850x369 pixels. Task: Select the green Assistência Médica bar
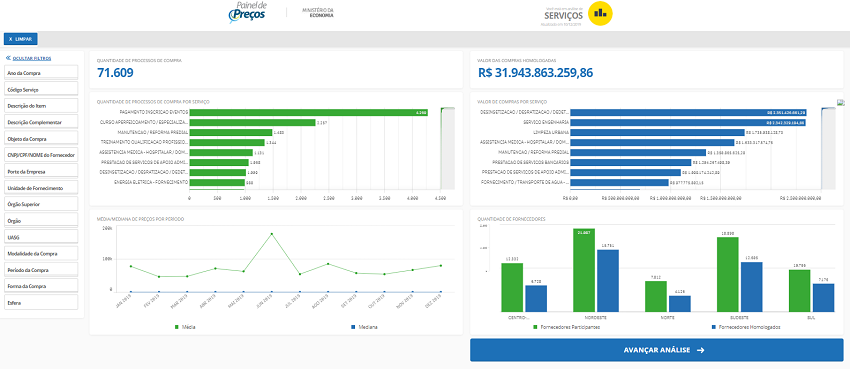point(221,152)
